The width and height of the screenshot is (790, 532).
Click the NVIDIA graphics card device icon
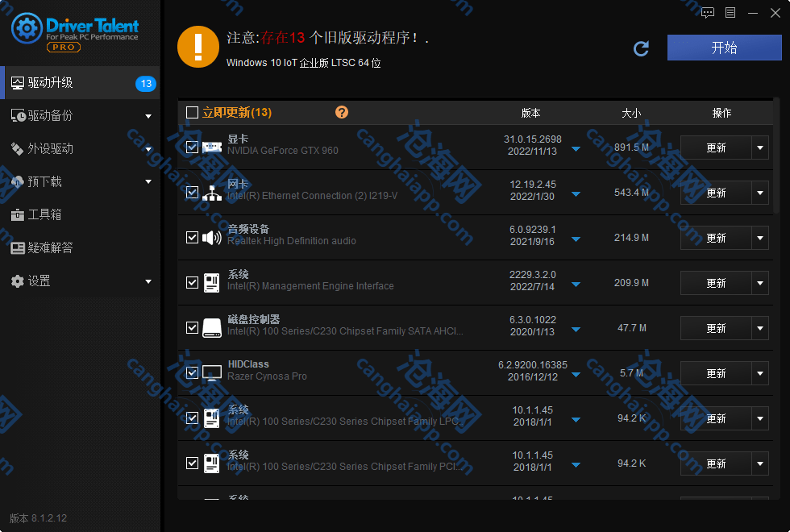tap(212, 148)
